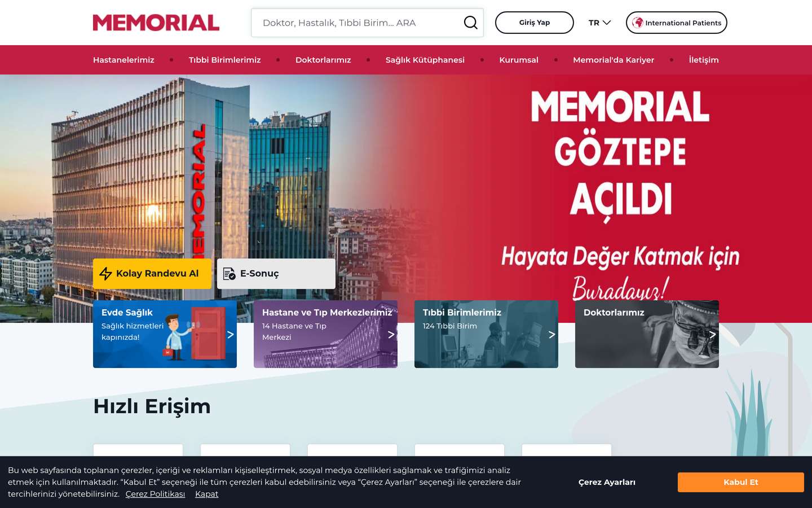
Task: Open Kurumsal menu
Action: (x=519, y=60)
